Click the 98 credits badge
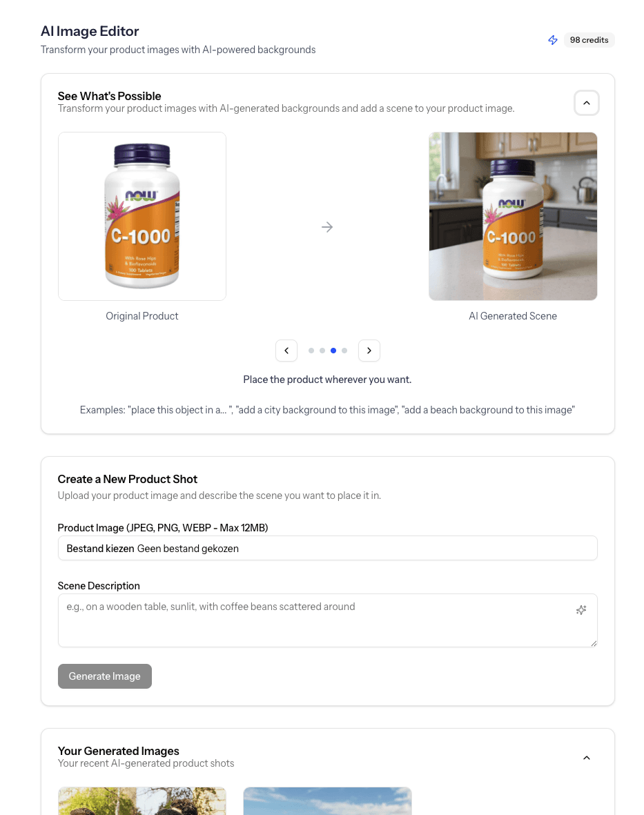 point(589,40)
